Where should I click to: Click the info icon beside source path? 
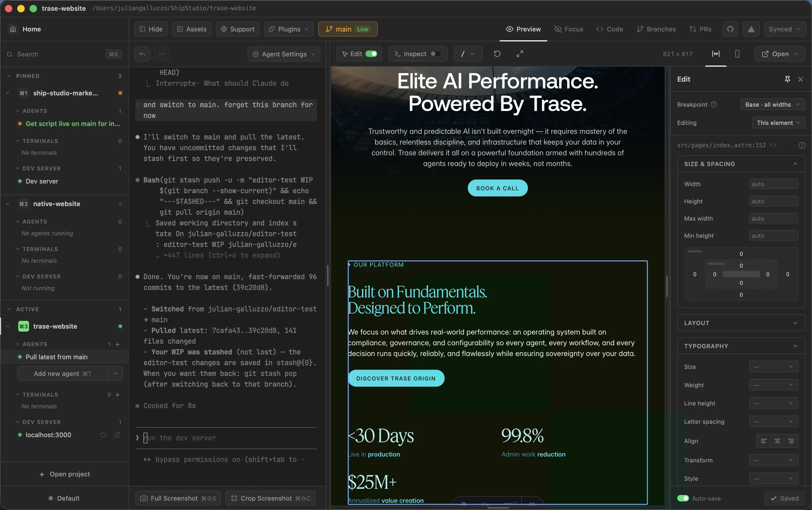[802, 145]
